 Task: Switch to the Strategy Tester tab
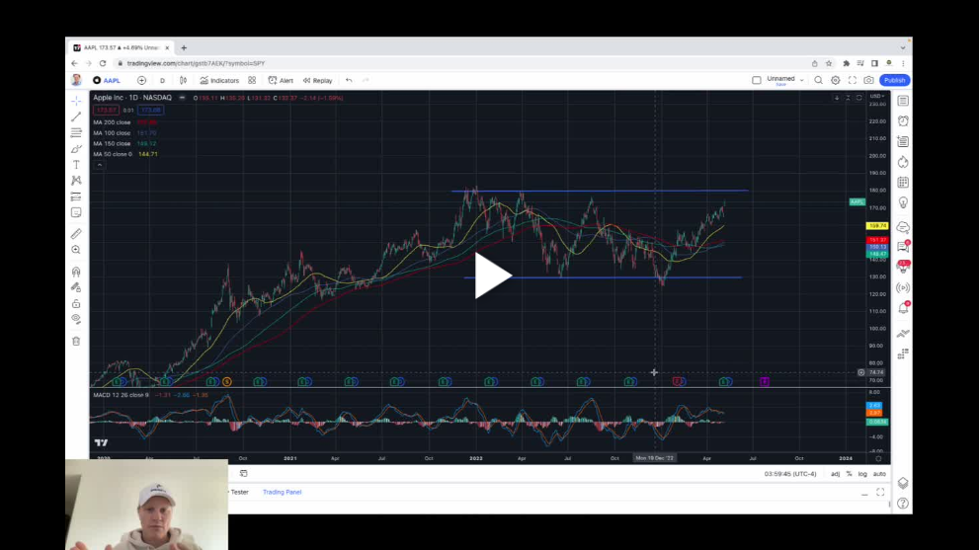239,492
